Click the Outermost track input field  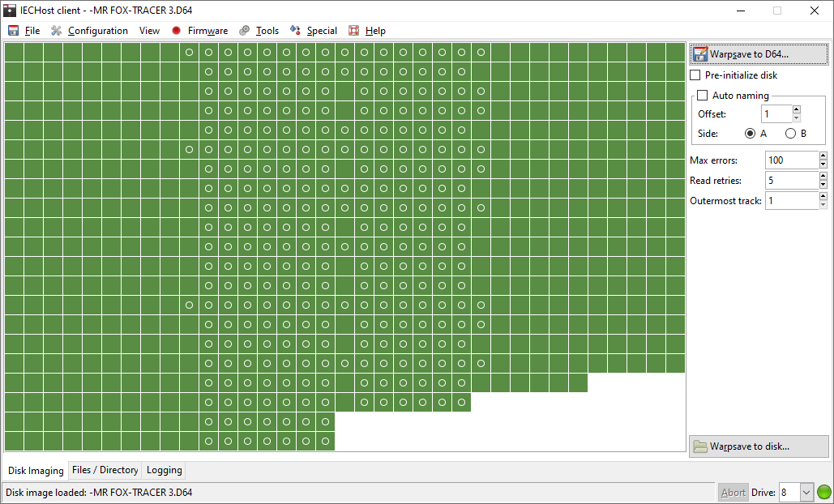[792, 201]
